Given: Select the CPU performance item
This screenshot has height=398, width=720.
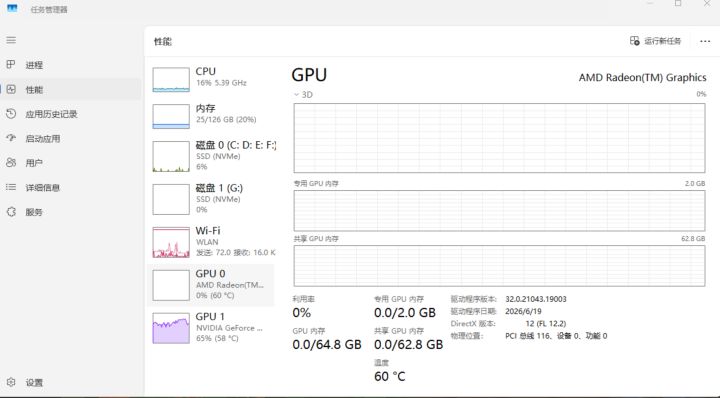Looking at the screenshot, I should (212, 78).
